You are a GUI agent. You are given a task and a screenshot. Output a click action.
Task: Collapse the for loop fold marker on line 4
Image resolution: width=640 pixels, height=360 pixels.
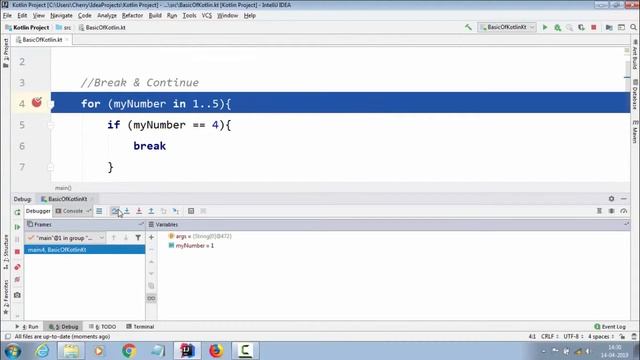51,104
